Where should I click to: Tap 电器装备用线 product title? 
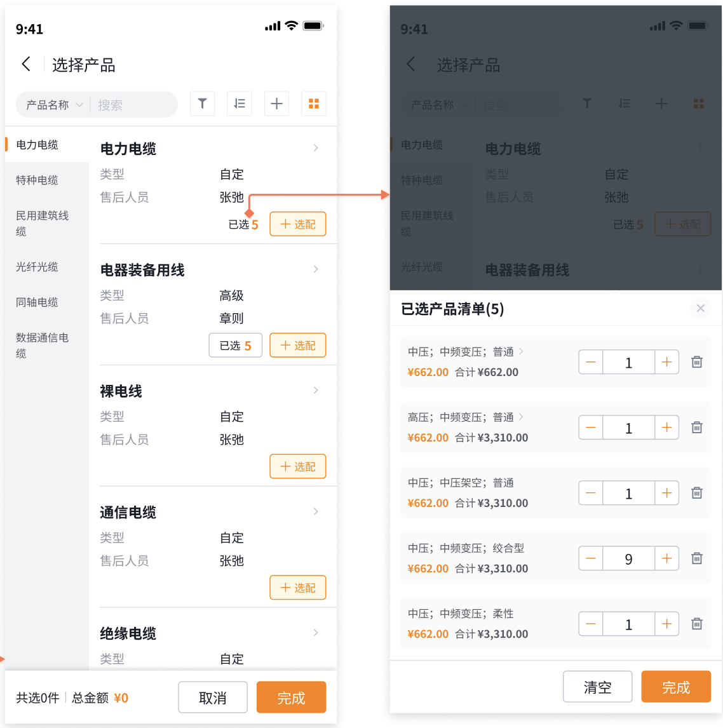[142, 270]
